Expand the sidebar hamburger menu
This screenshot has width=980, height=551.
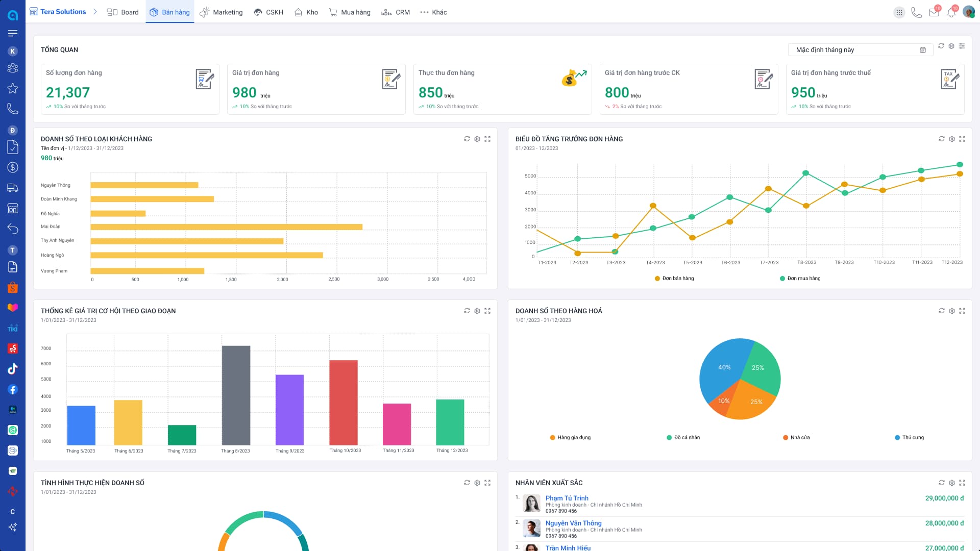[x=13, y=33]
